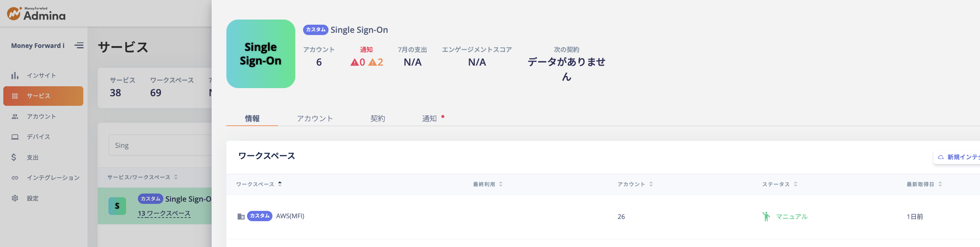Click the デバイス laptop icon
This screenshot has width=980, height=247.
click(15, 137)
